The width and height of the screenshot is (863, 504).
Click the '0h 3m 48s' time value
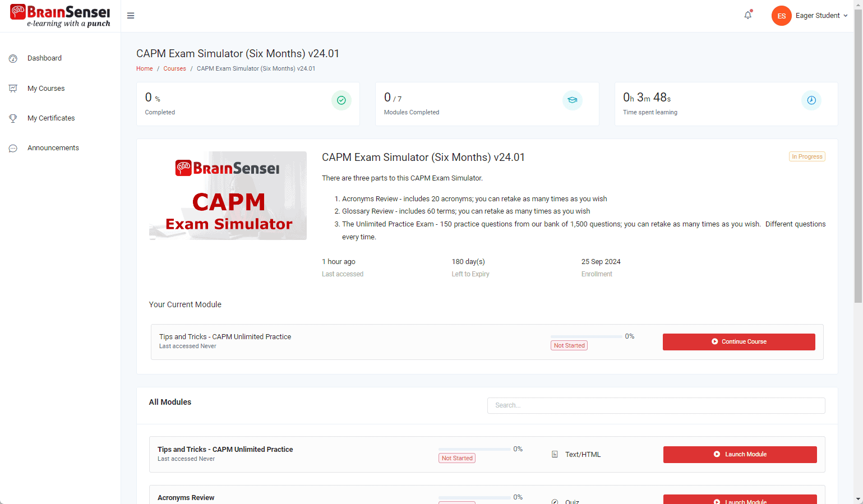(647, 98)
